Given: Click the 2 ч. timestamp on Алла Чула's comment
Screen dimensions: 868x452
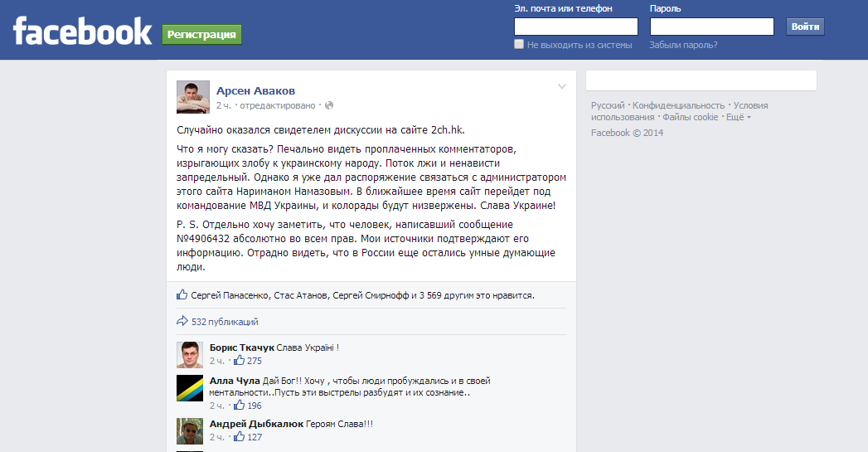Looking at the screenshot, I should (217, 406).
